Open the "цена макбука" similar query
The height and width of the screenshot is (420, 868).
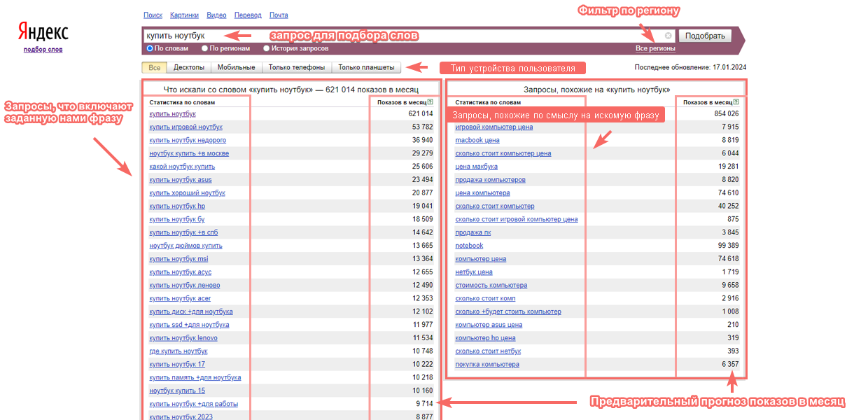click(476, 167)
